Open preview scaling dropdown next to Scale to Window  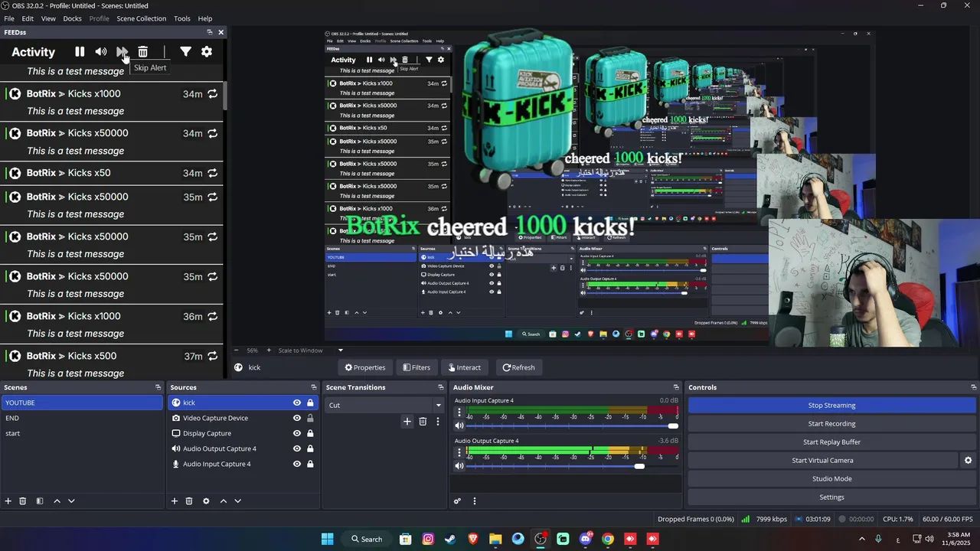click(x=341, y=350)
